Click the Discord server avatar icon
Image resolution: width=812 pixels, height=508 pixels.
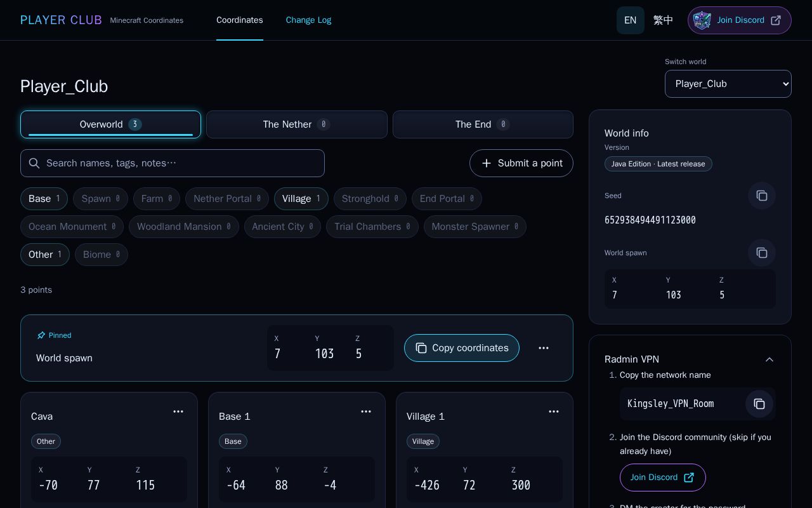[702, 20]
